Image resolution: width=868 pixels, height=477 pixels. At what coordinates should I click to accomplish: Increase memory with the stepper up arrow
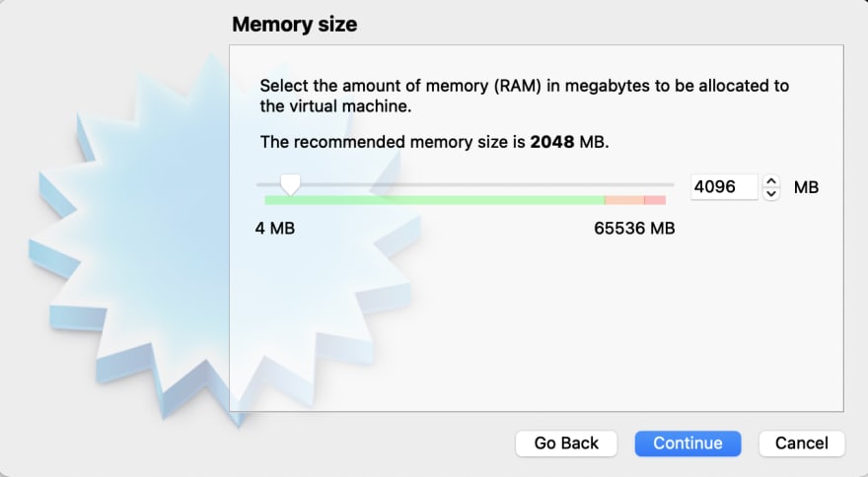(771, 181)
